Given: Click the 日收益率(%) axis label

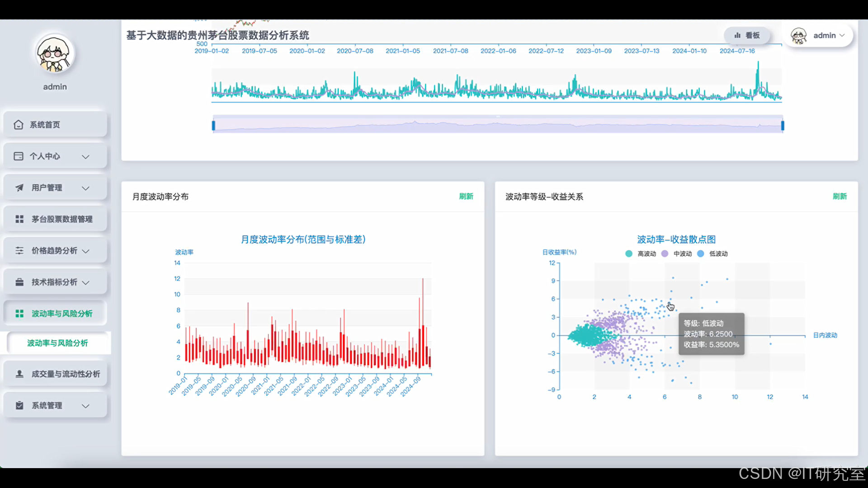Looking at the screenshot, I should tap(559, 252).
